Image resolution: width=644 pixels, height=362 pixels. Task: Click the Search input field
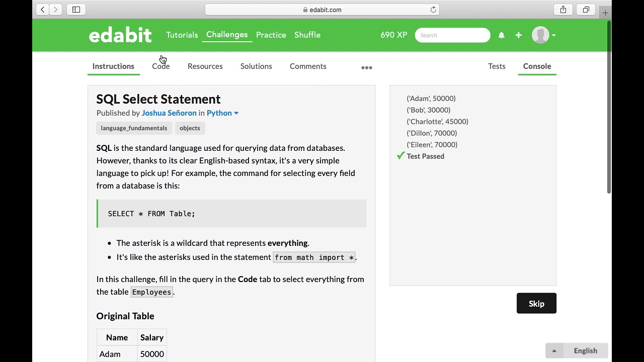click(x=452, y=35)
